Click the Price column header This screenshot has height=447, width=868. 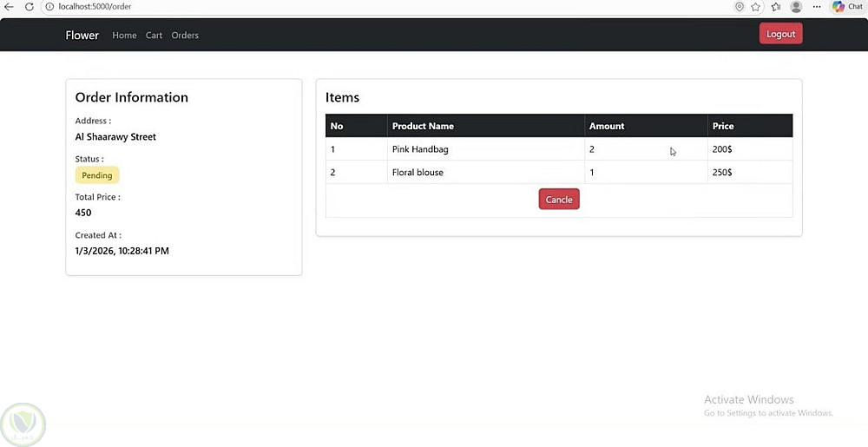click(x=750, y=126)
